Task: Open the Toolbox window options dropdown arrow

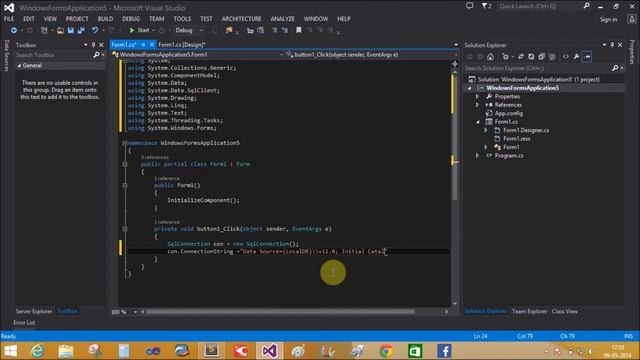Action: [86, 45]
